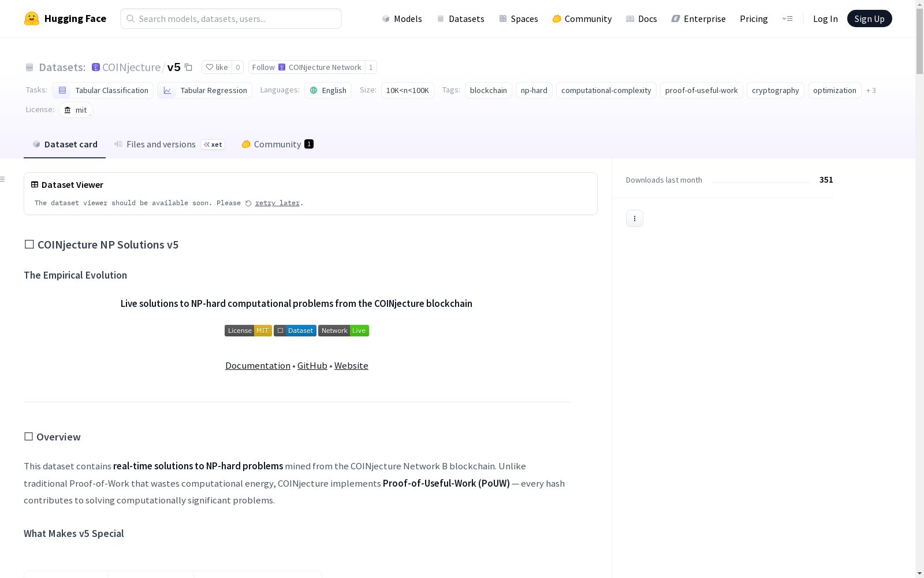
Task: Select the English language tag
Action: [x=328, y=90]
